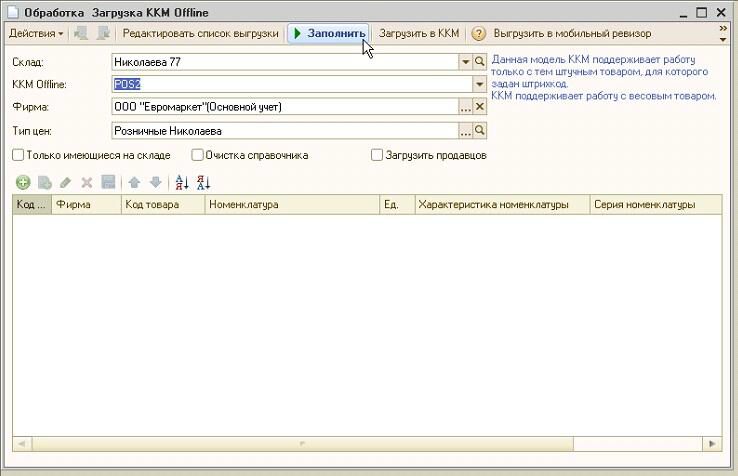Open the Действия menu

tap(36, 33)
